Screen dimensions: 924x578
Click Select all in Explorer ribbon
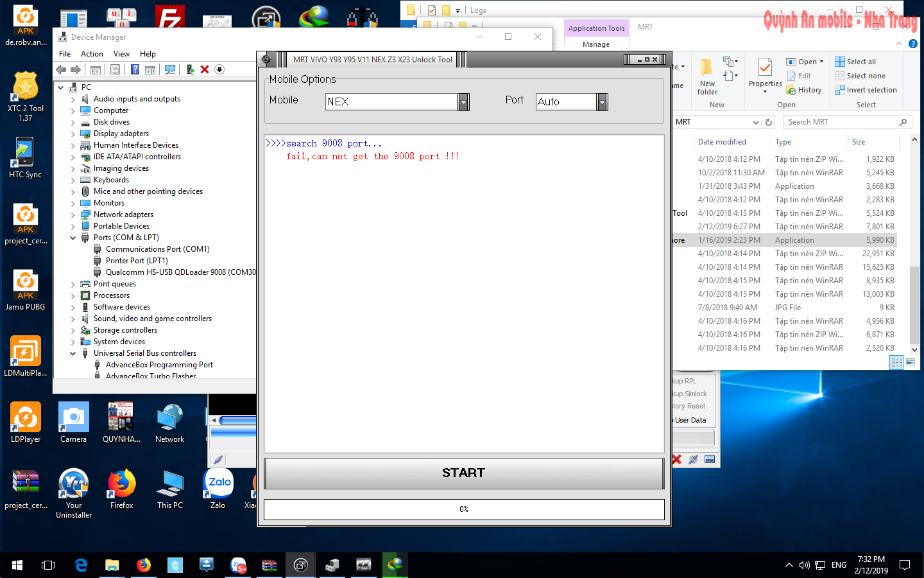(855, 62)
